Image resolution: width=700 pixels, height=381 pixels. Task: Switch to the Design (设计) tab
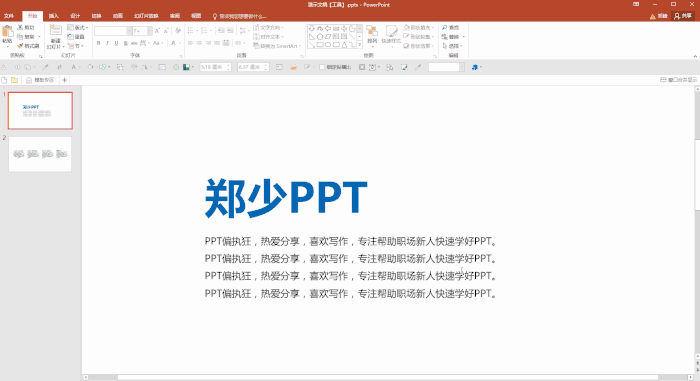pos(75,16)
